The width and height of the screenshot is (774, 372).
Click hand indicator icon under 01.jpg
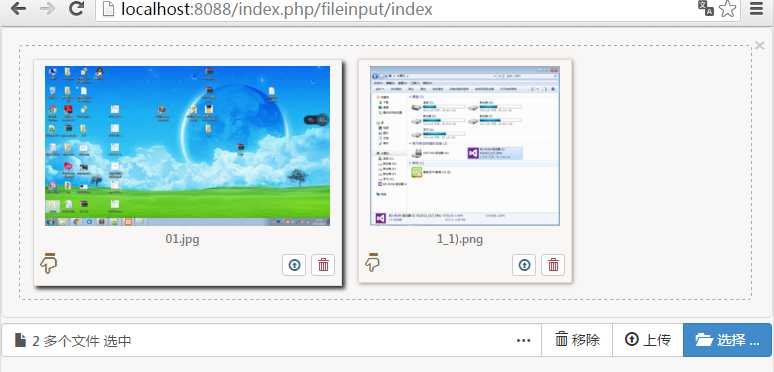point(48,263)
